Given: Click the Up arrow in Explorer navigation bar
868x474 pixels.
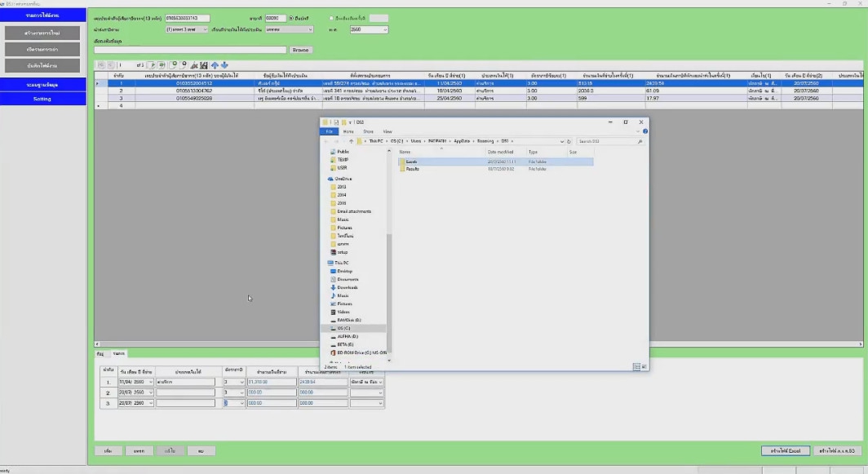Looking at the screenshot, I should [351, 141].
